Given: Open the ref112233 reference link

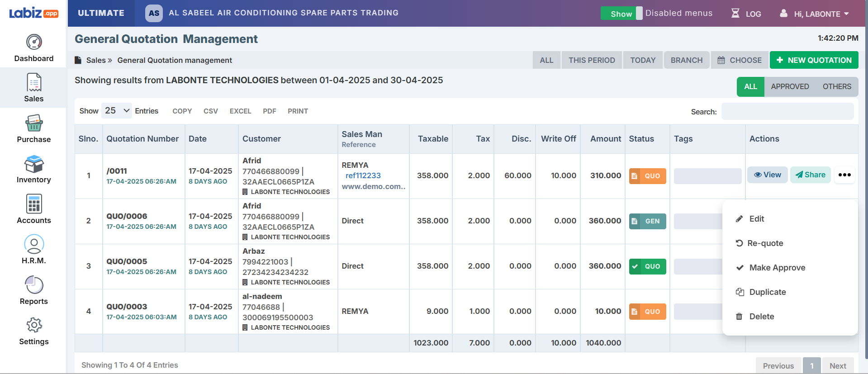Looking at the screenshot, I should (363, 175).
